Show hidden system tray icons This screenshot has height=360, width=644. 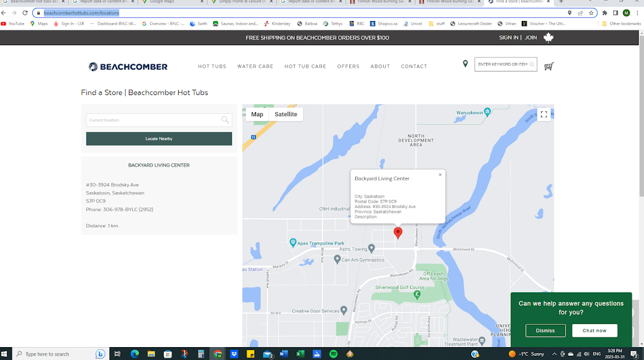pos(554,354)
